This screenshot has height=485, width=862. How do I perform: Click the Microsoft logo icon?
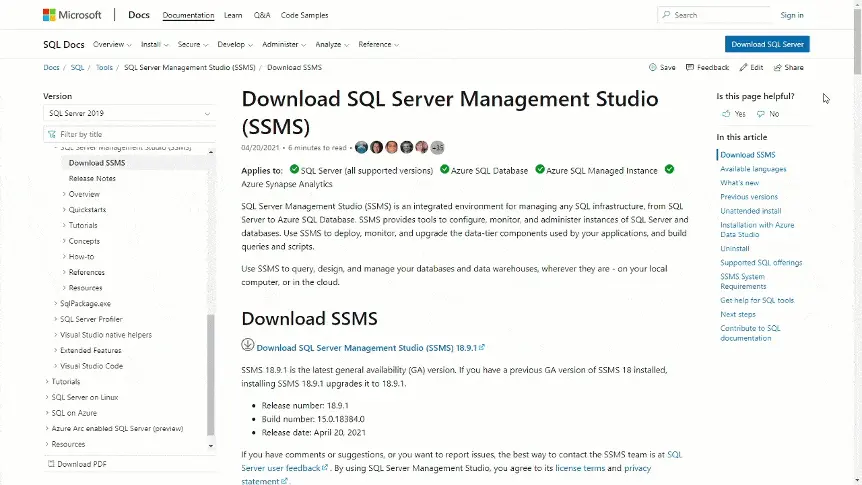pyautogui.click(x=49, y=15)
